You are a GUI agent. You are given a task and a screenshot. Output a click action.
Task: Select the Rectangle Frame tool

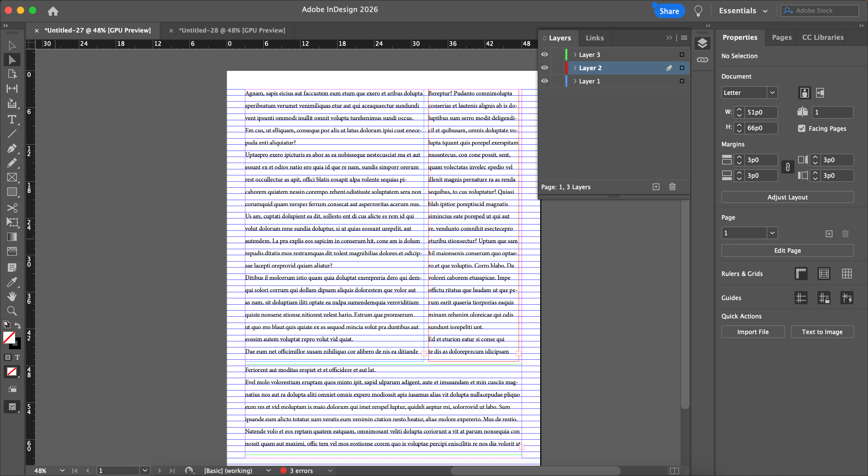click(x=12, y=177)
